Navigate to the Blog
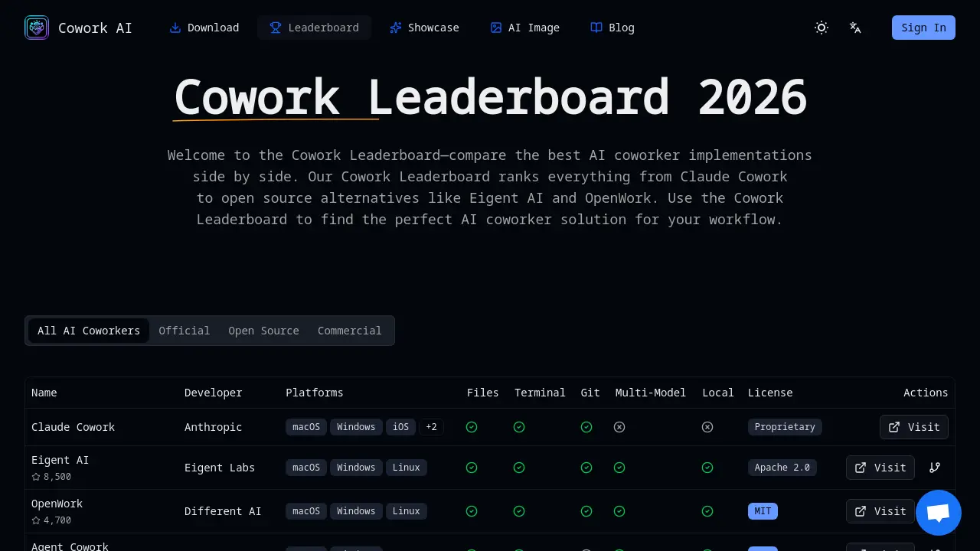The width and height of the screenshot is (980, 551). pos(612,28)
